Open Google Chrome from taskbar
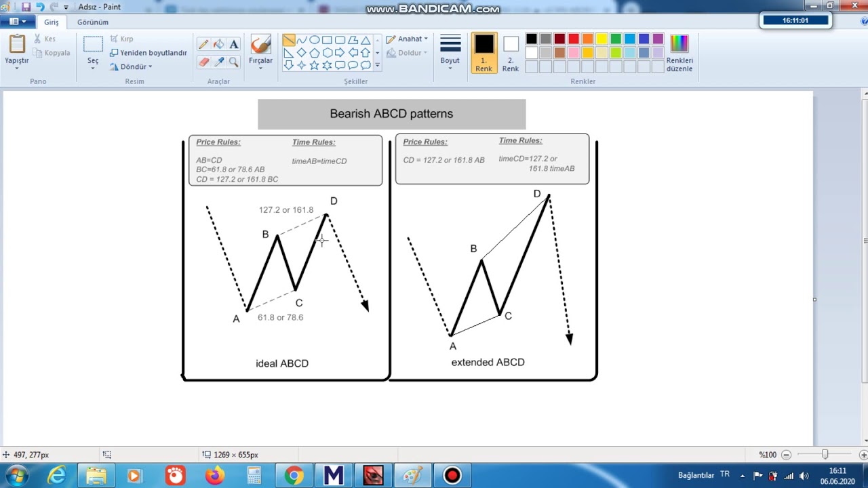This screenshot has width=868, height=488. point(294,476)
